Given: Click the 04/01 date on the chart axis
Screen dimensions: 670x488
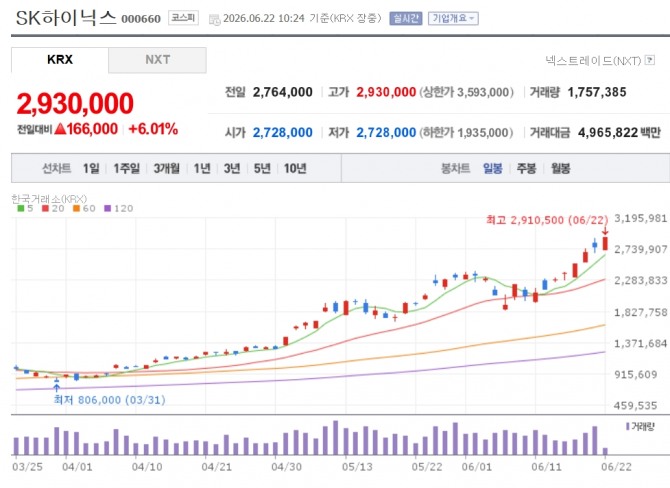Looking at the screenshot, I should coord(77,467).
